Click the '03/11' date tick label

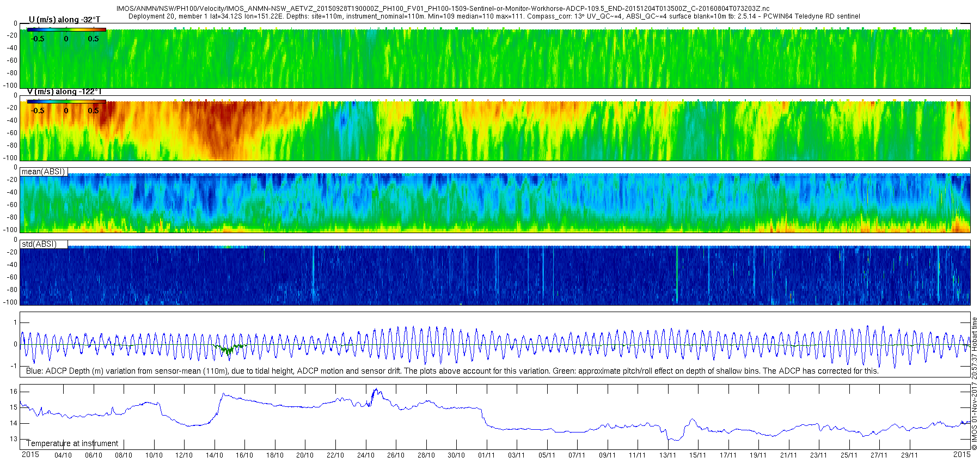tap(517, 455)
